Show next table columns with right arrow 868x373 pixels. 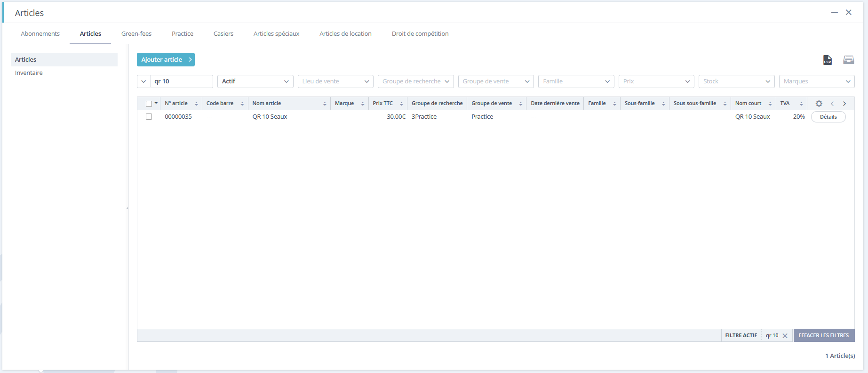844,104
